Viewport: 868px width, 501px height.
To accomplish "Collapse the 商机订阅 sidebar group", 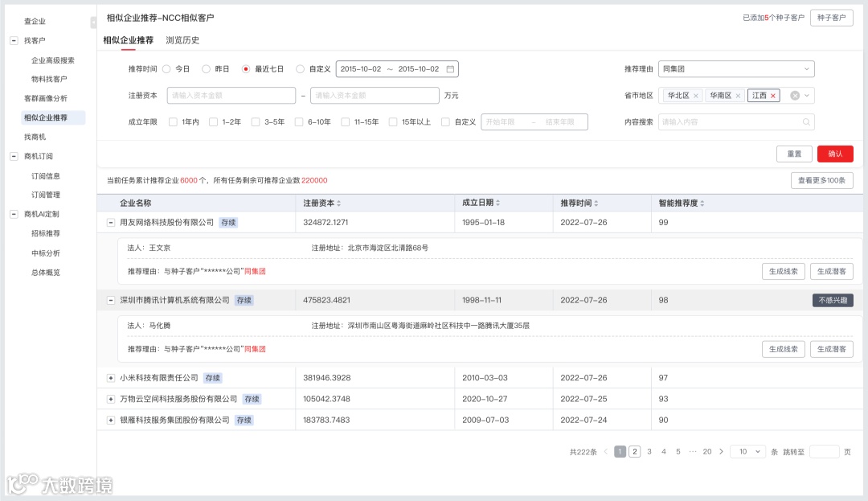I will click(x=14, y=156).
